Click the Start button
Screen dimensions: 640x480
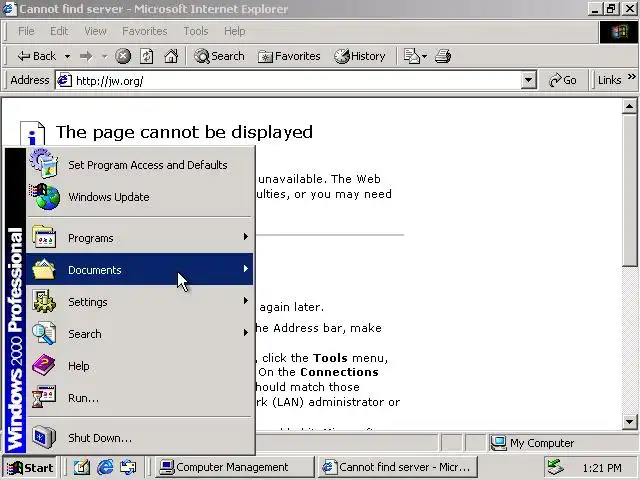[x=30, y=467]
